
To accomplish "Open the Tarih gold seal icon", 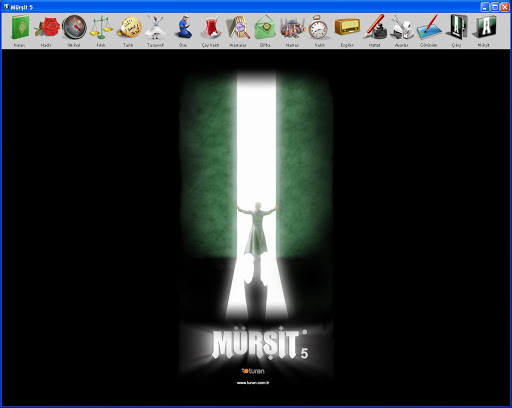I will pos(129,27).
